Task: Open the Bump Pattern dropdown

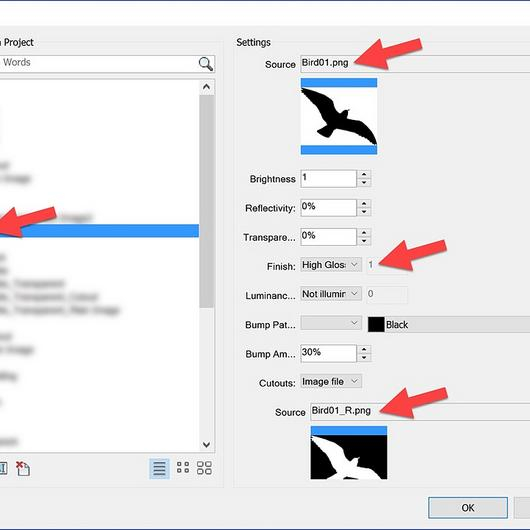Action: click(331, 323)
